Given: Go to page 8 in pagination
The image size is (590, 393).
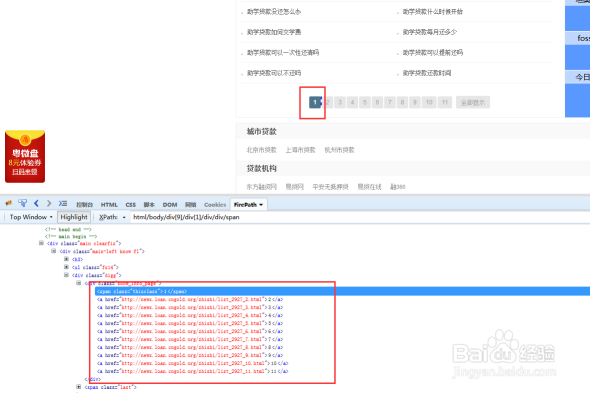Looking at the screenshot, I should click(402, 102).
